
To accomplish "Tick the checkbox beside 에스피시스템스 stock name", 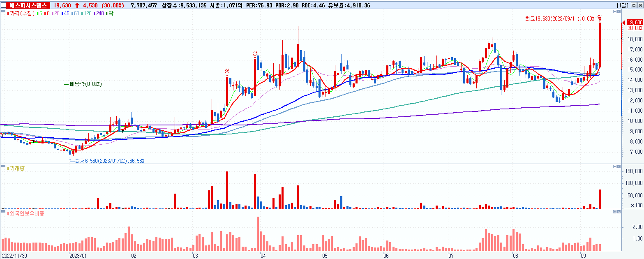I will click(x=4, y=5).
